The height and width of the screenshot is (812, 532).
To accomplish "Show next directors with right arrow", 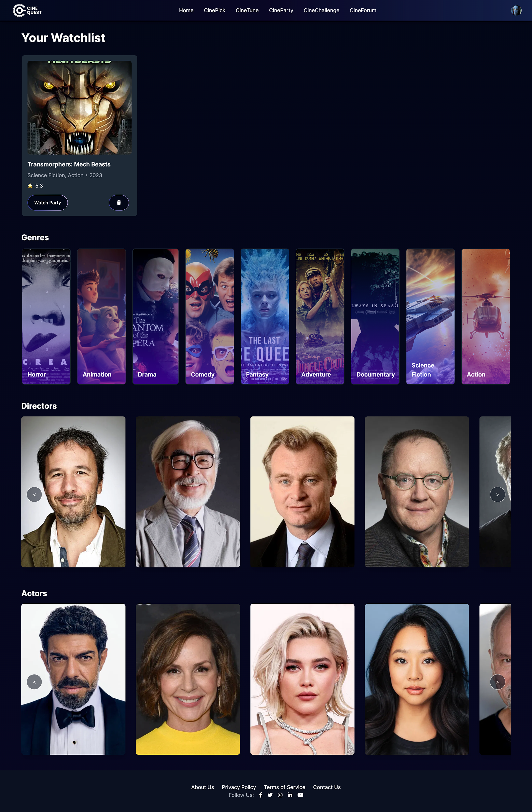I will tap(497, 494).
